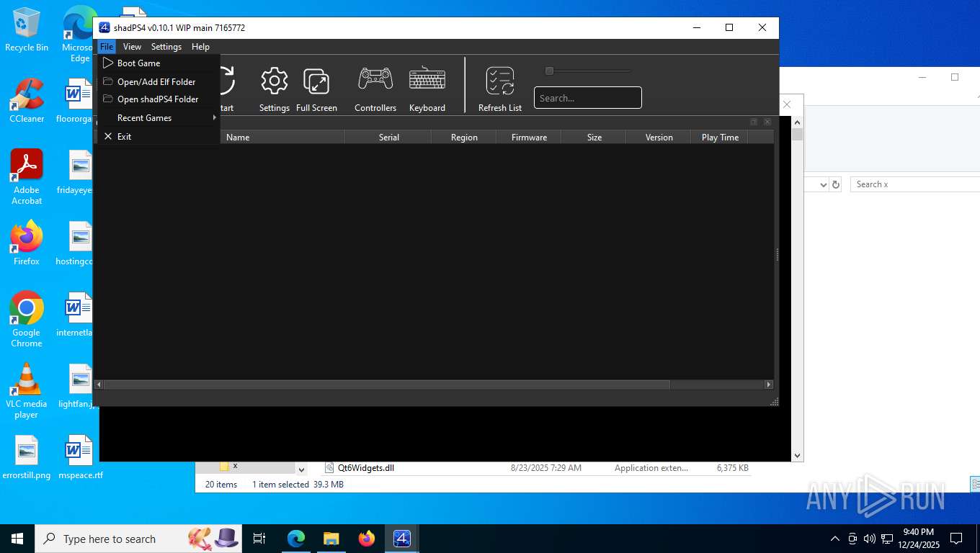Open the Settings menu in menu bar
Image resolution: width=980 pixels, height=553 pixels.
pyautogui.click(x=166, y=47)
